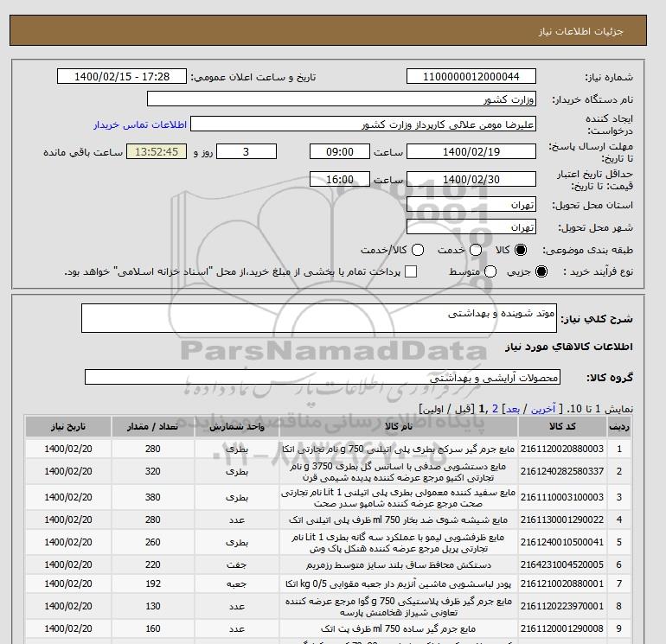Click the واحد شمارش column header

[x=237, y=427]
